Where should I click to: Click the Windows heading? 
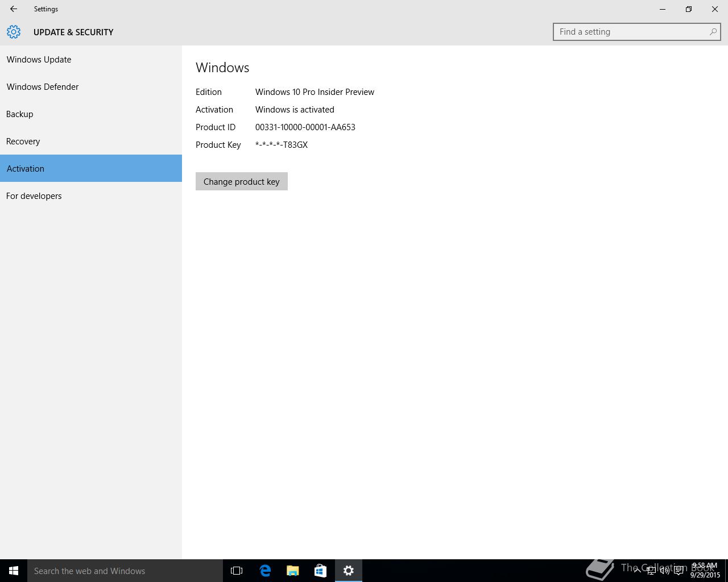(x=222, y=67)
